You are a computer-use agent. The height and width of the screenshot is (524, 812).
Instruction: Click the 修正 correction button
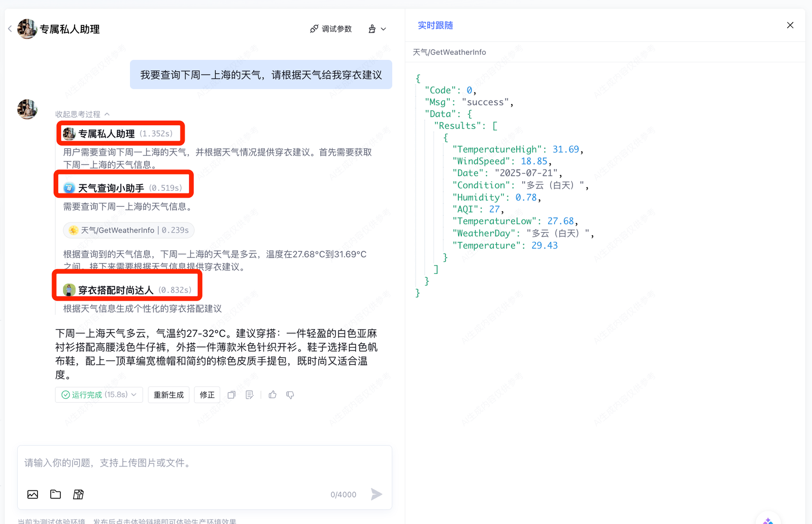coord(207,395)
